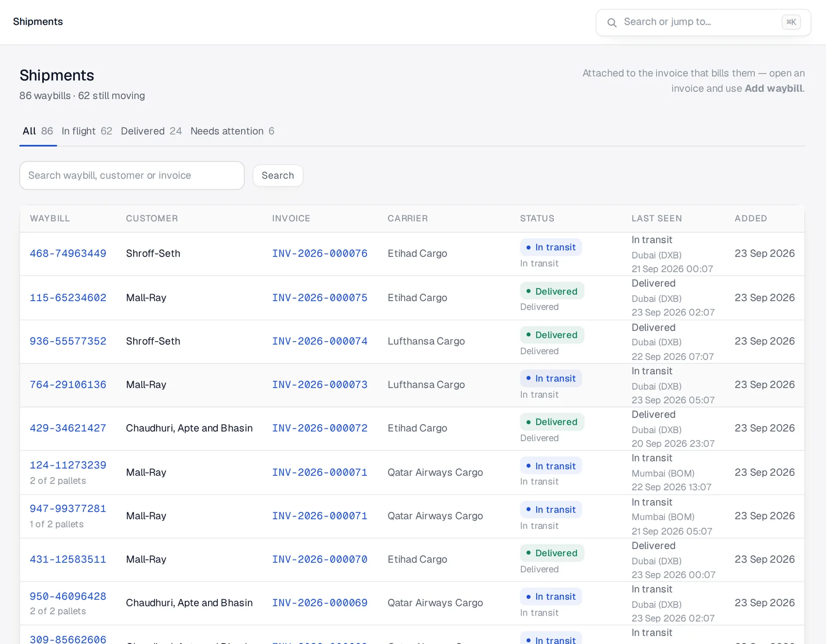Click the 'Add waybill' hint text
This screenshot has width=826, height=644.
click(773, 88)
